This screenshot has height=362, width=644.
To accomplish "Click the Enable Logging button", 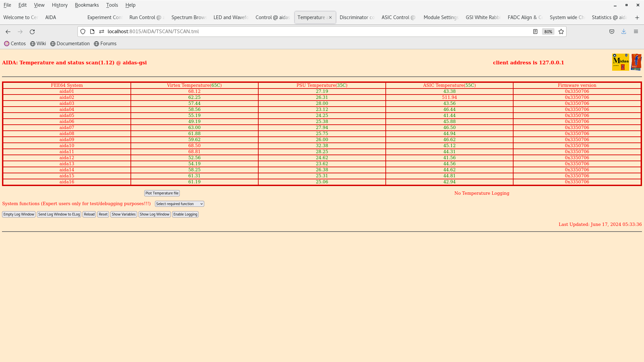I will [x=185, y=215].
